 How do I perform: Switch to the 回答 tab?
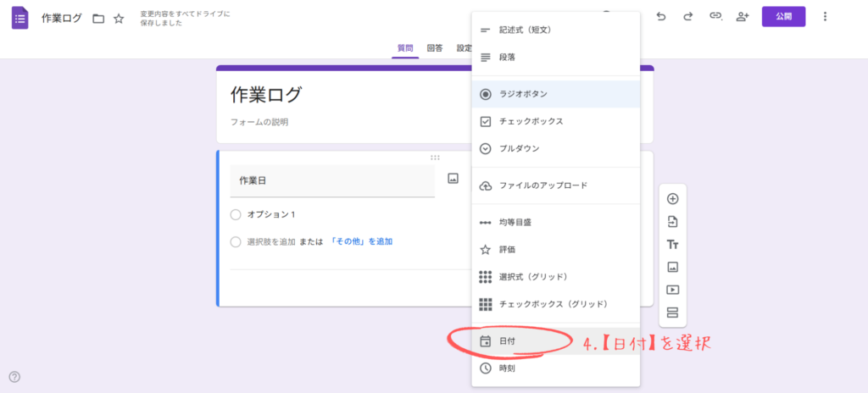[435, 48]
